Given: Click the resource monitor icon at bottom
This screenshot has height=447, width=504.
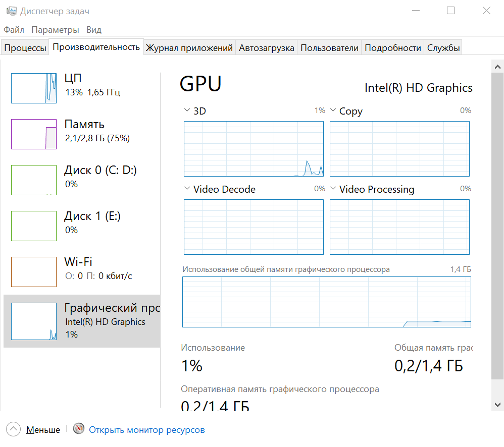Looking at the screenshot, I should point(79,428).
